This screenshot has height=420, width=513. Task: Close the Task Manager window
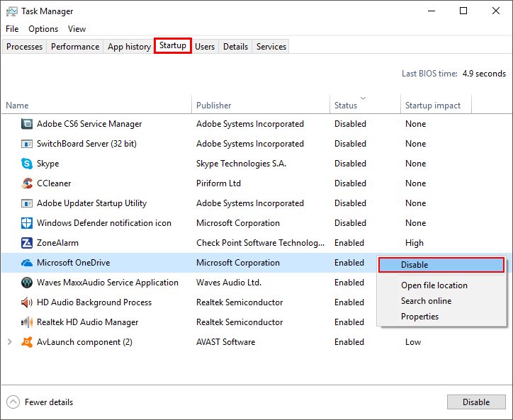496,11
